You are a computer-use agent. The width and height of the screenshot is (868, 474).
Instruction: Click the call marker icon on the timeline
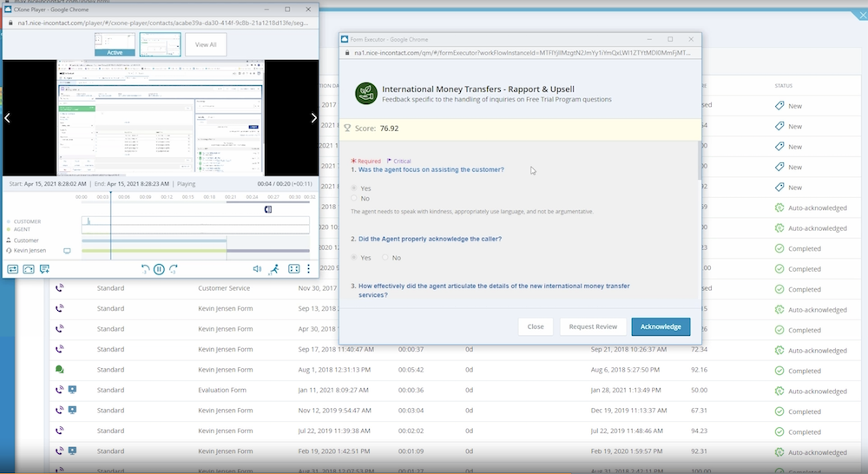[268, 209]
